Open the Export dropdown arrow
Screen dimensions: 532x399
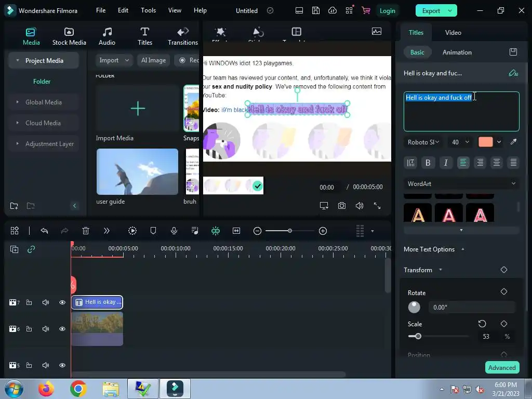pyautogui.click(x=450, y=10)
